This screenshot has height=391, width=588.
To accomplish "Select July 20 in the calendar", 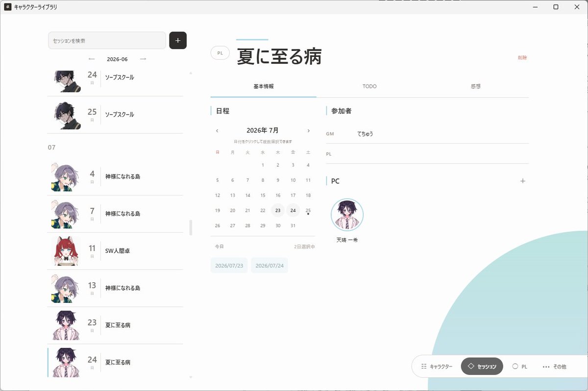I will [x=233, y=210].
